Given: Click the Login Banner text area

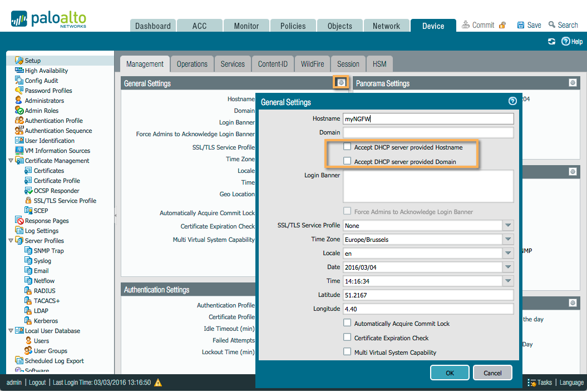Looking at the screenshot, I should (428, 186).
